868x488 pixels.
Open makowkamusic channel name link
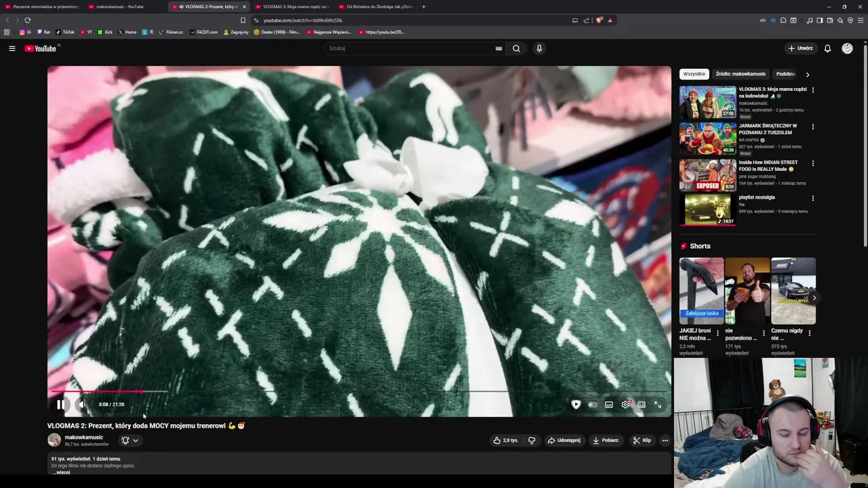click(x=84, y=437)
